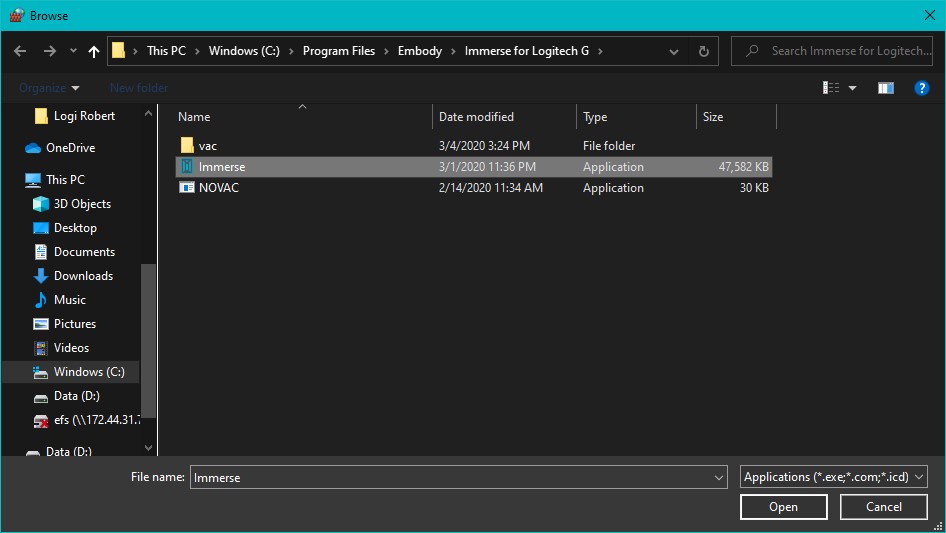Open the recent locations dropdown arrow
Viewport: 946px width, 533px height.
click(x=73, y=51)
